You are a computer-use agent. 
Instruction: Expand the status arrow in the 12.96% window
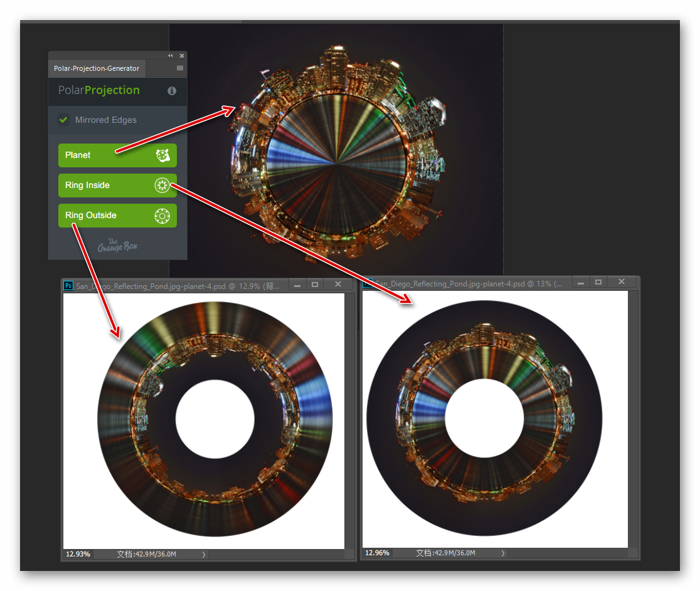pyautogui.click(x=502, y=553)
